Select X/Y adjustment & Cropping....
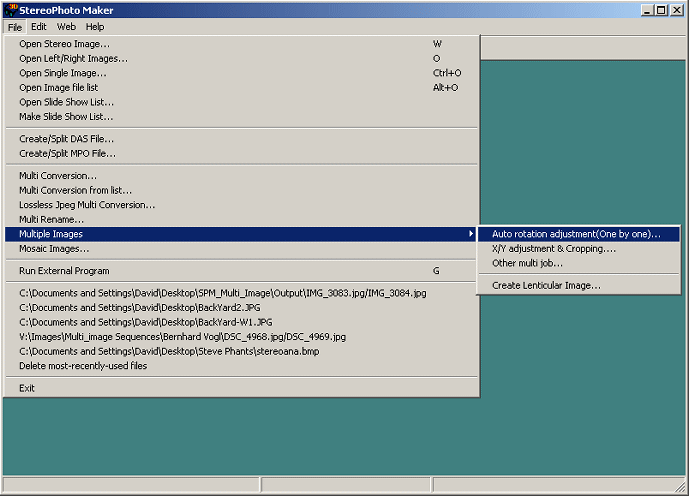Viewport: 689px width, 496px height. click(579, 249)
